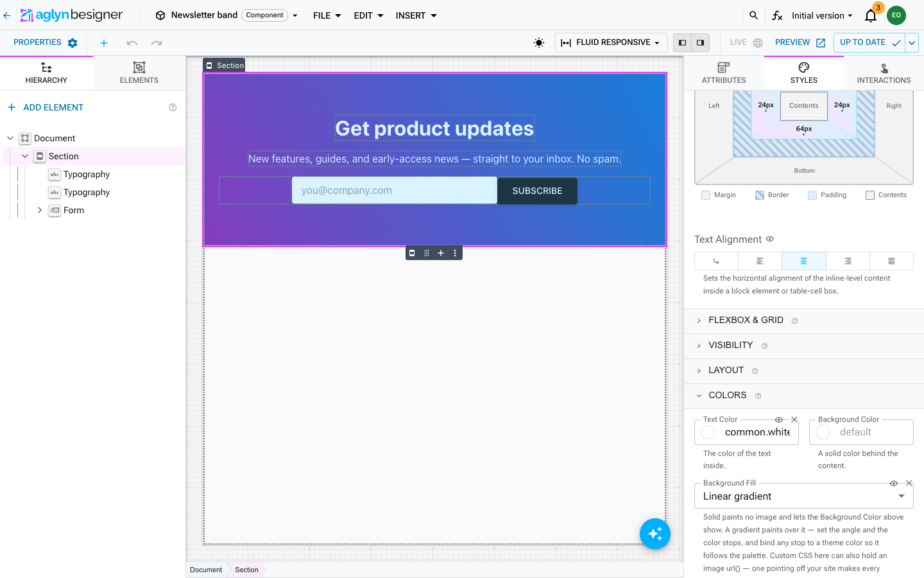The height and width of the screenshot is (578, 924).
Task: Open the notifications bell
Action: pyautogui.click(x=871, y=16)
